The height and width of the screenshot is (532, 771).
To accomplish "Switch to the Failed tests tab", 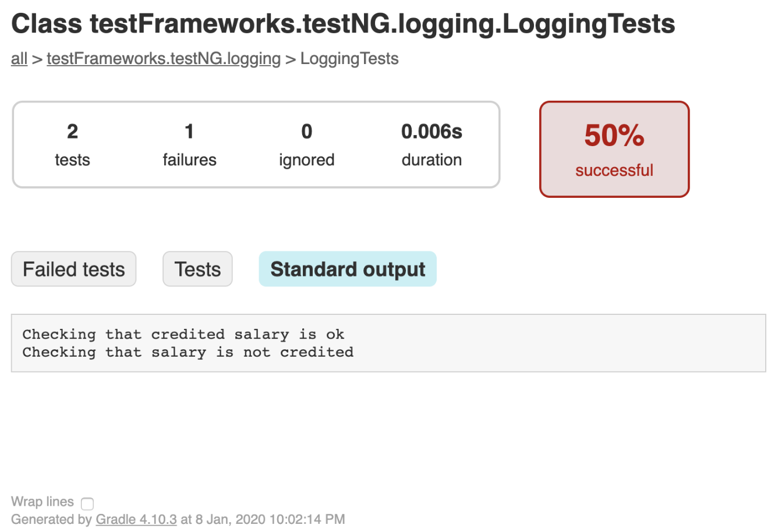I will coord(73,269).
